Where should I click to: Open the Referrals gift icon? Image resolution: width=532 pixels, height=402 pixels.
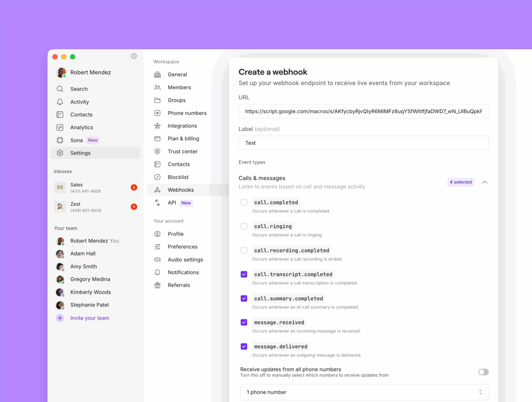pos(157,285)
